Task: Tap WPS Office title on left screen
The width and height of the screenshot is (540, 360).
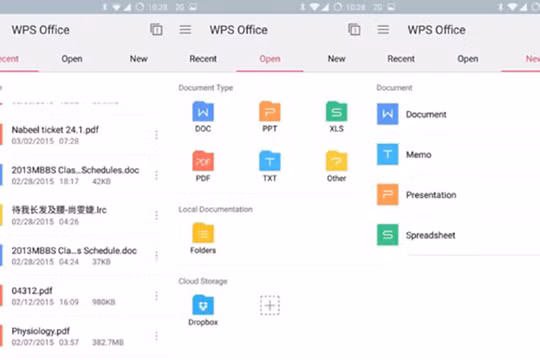Action: coord(41,30)
